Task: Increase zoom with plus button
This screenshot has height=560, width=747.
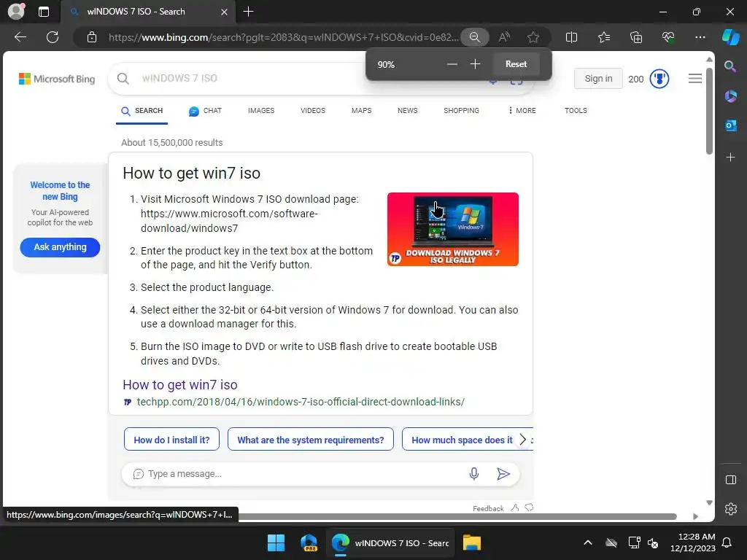Action: (x=475, y=64)
